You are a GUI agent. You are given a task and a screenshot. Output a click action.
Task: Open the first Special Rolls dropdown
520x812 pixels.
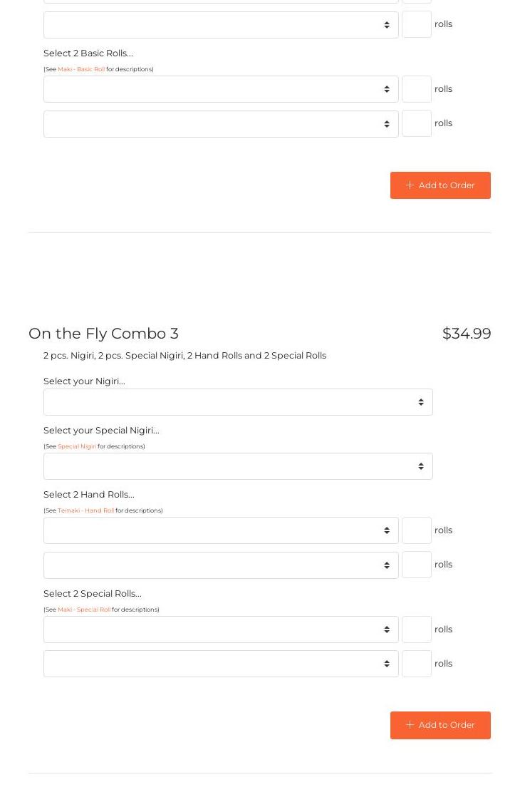221,629
